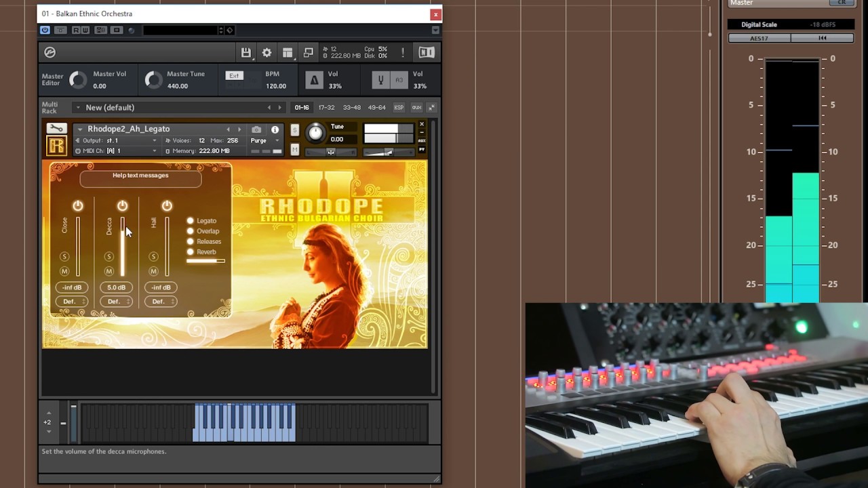Screen dimensions: 868x488
Task: Adjust the instrument volume slider
Action: 388,152
